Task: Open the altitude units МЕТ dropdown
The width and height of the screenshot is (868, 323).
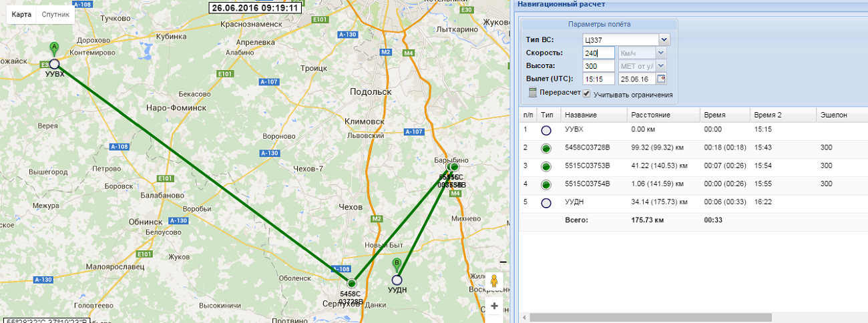Action: click(x=660, y=65)
